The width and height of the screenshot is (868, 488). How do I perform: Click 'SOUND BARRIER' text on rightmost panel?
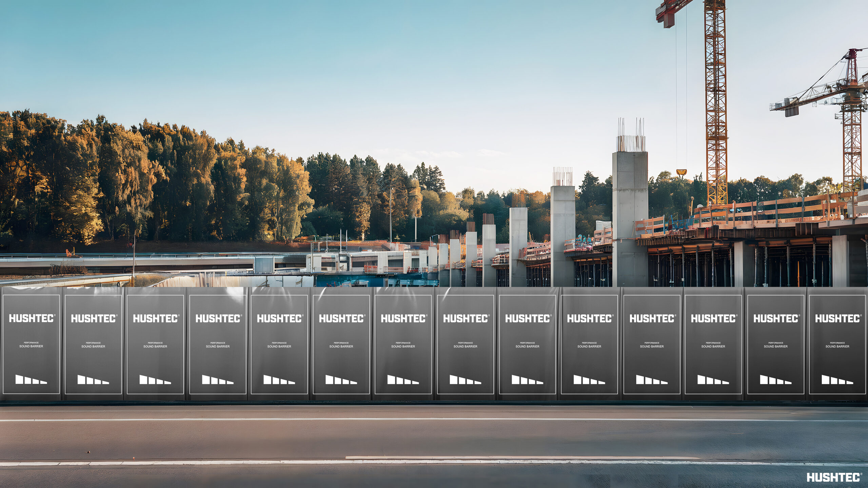[837, 346]
